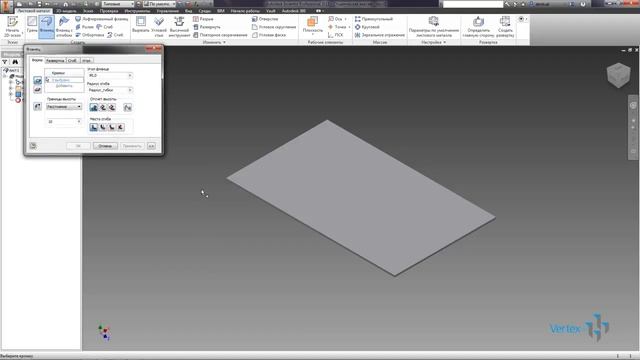Enable edge selection mode in Flange dialog
Image resolution: width=640 pixels, height=360 pixels.
click(x=38, y=80)
